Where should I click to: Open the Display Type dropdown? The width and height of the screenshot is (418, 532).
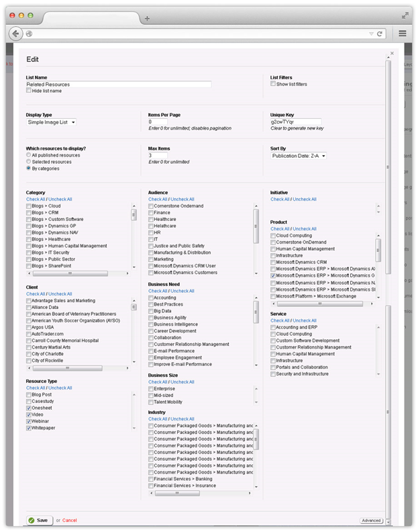[51, 122]
